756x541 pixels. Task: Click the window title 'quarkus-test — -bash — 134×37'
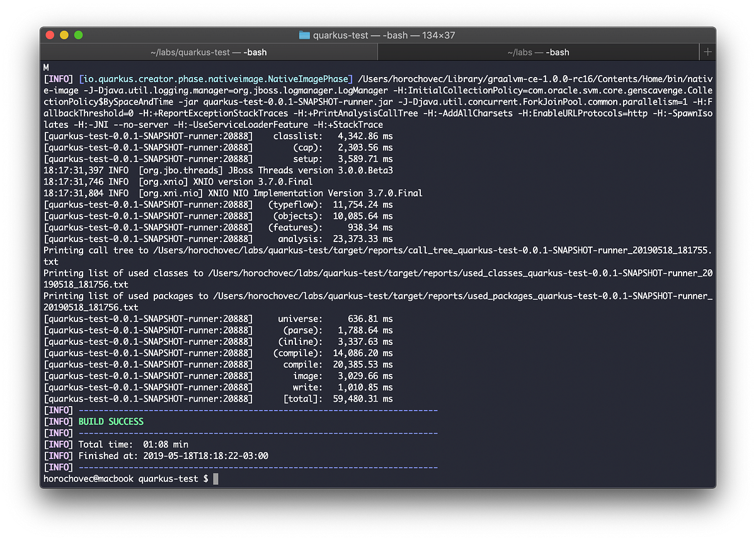pyautogui.click(x=384, y=35)
